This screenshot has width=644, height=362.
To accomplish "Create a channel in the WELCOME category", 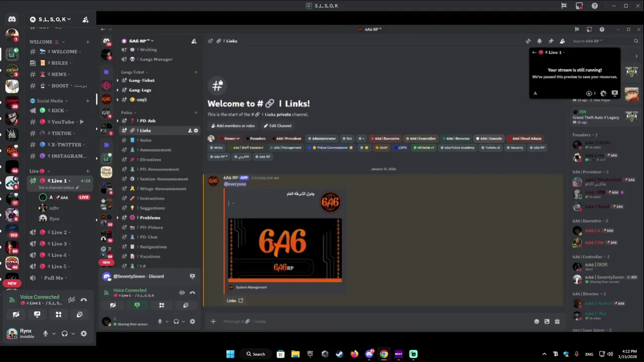I will [88, 42].
